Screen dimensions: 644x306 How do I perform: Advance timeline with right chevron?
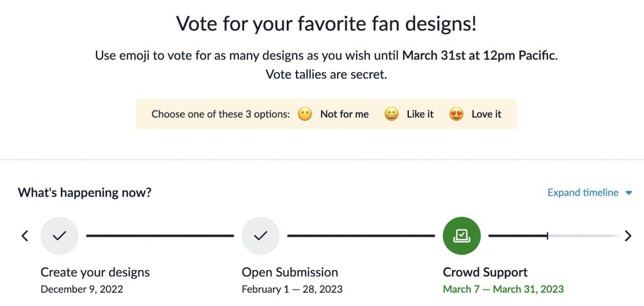coord(628,236)
